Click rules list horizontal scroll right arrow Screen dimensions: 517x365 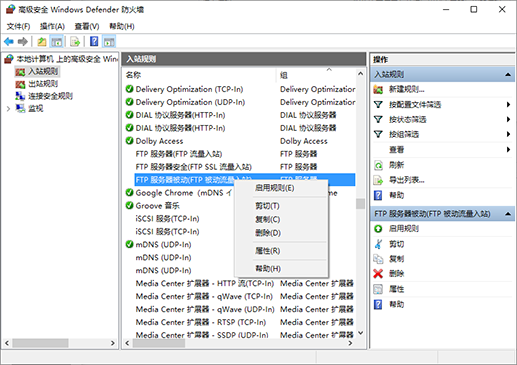click(350, 343)
